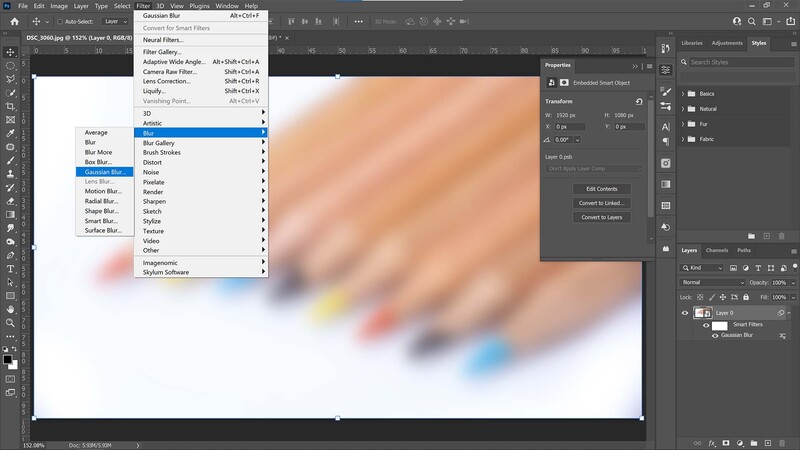800x450 pixels.
Task: Click the Edit Contents button
Action: [602, 189]
